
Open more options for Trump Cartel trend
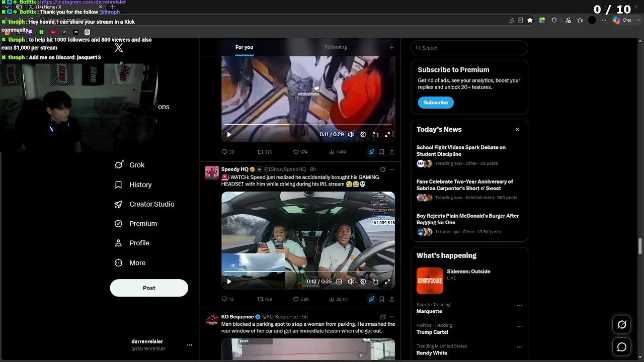[519, 326]
